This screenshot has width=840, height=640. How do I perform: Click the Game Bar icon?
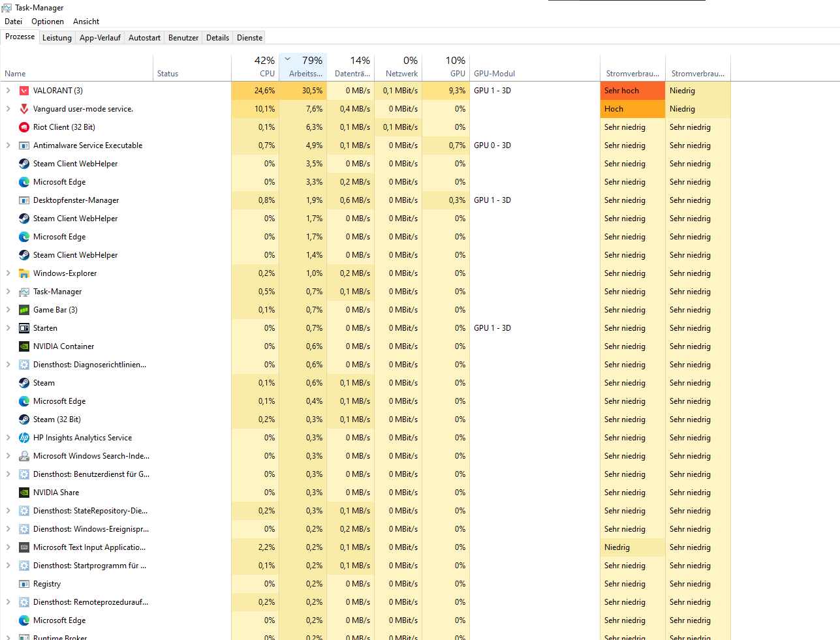point(24,310)
